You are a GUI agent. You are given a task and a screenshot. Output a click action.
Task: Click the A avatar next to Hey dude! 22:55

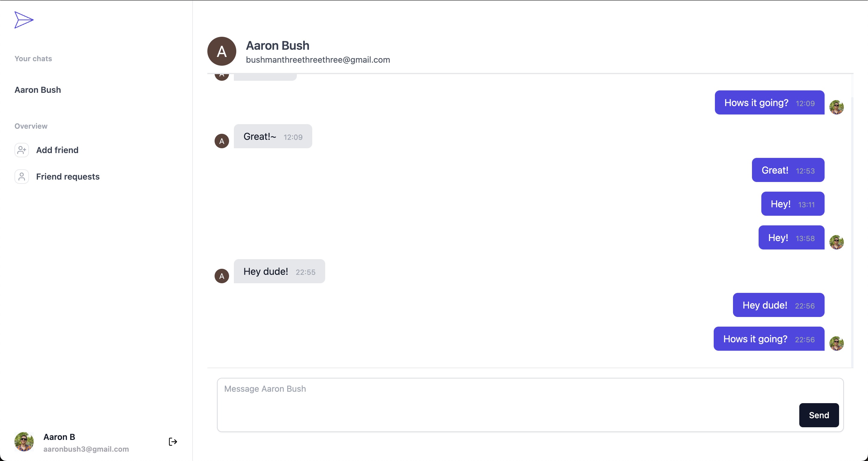[x=222, y=276]
